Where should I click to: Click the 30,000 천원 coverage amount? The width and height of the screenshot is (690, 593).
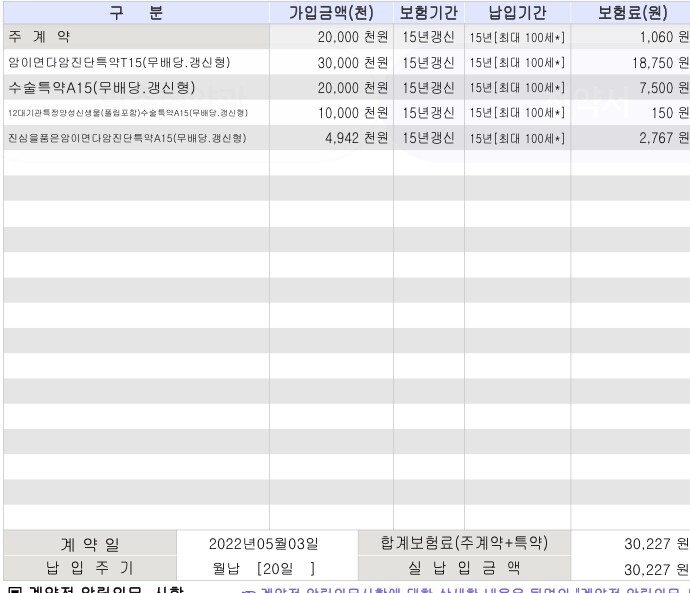(x=353, y=62)
